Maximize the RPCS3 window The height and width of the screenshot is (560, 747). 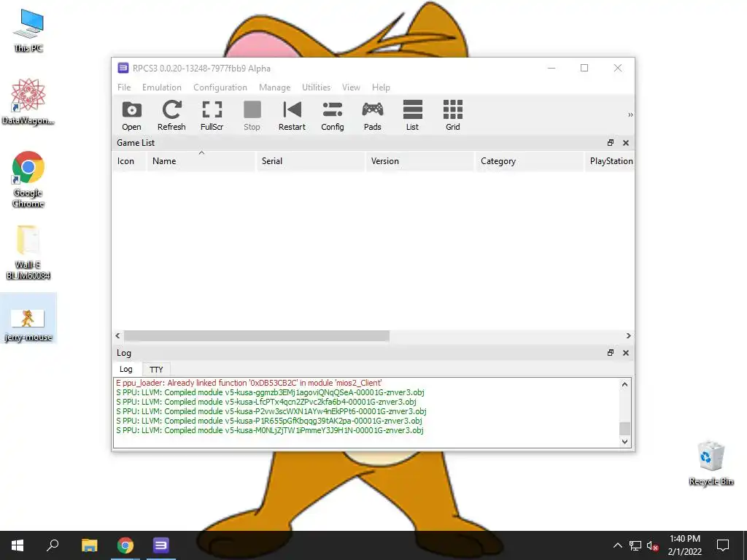[584, 68]
